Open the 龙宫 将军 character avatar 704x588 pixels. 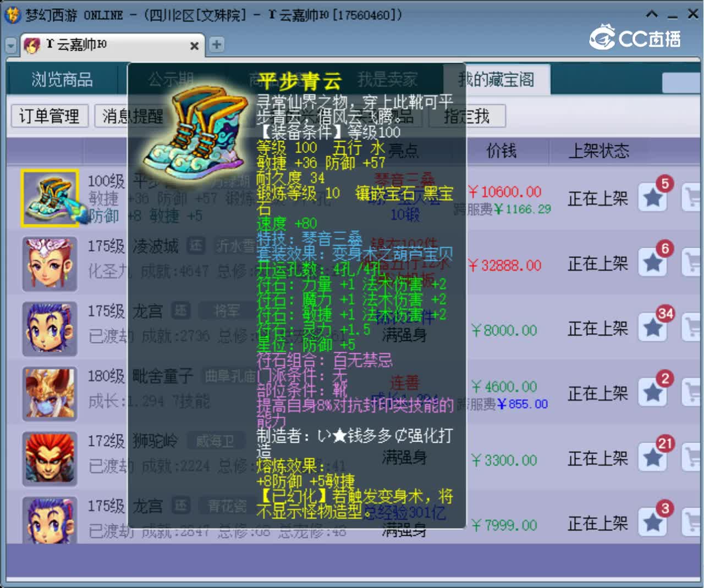point(50,329)
